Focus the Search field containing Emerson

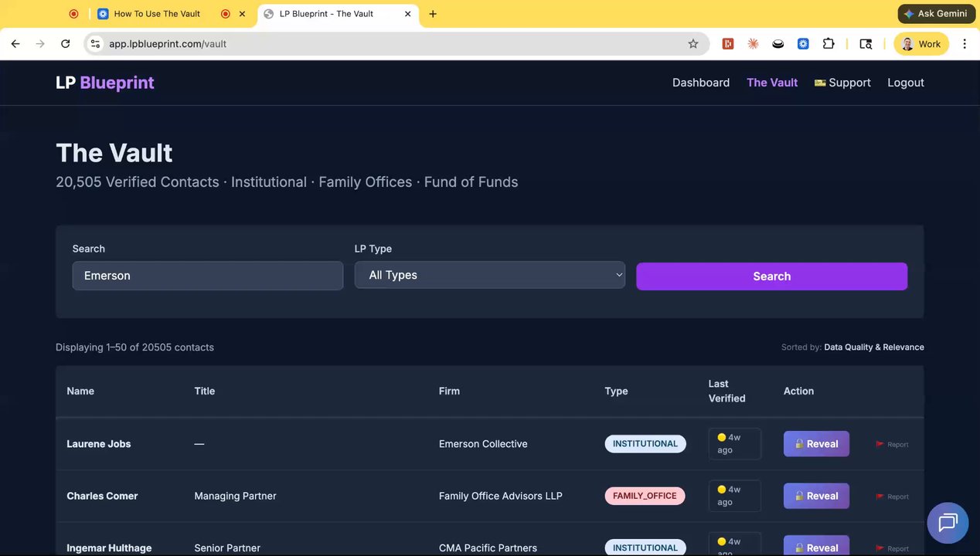pyautogui.click(x=208, y=276)
